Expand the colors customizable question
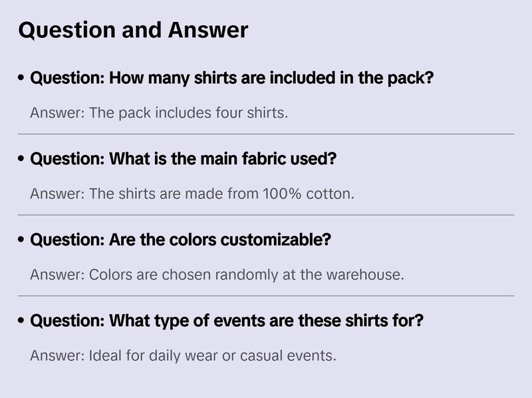The image size is (532, 398). click(180, 240)
